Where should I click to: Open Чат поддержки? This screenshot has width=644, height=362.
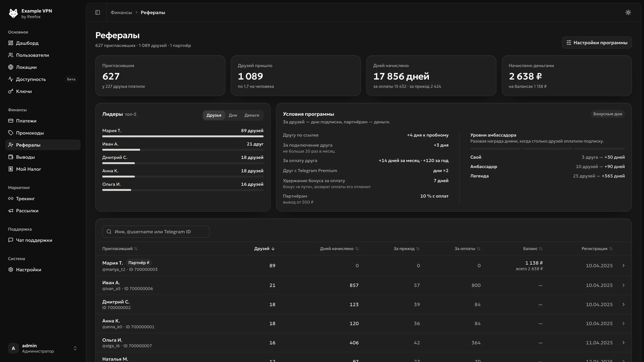coord(43,240)
